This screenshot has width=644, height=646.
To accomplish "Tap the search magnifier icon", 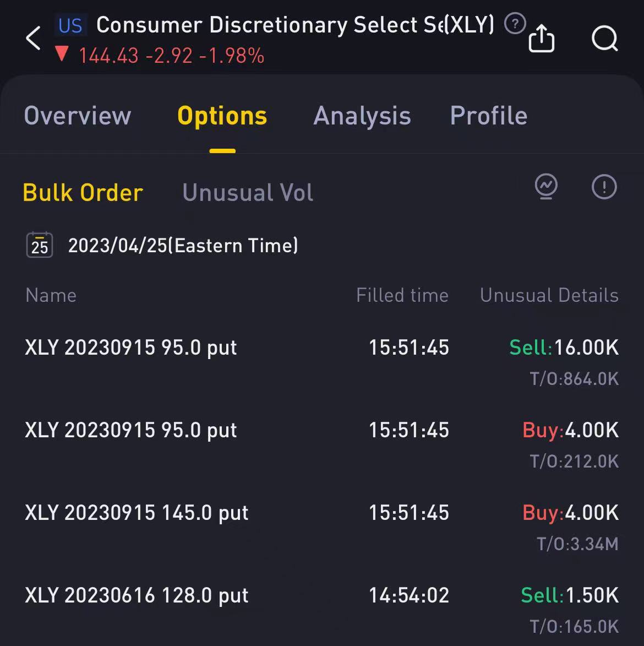I will pos(604,39).
